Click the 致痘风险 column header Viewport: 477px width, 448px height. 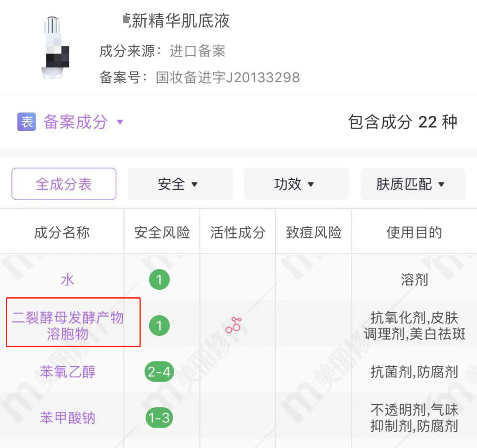point(314,232)
